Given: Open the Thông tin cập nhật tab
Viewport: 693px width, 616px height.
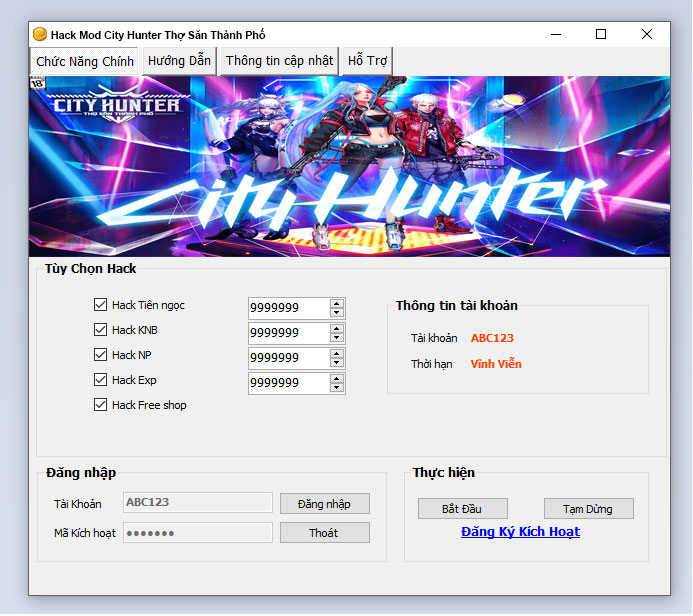Looking at the screenshot, I should point(279,61).
